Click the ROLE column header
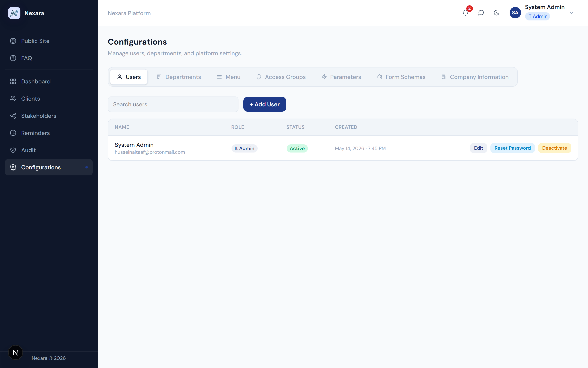 [x=238, y=127]
